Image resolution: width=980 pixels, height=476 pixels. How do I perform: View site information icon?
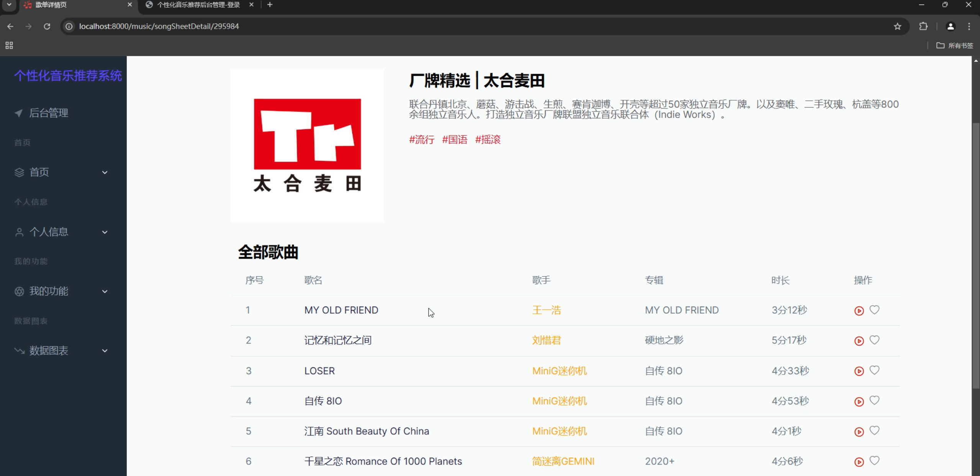69,26
